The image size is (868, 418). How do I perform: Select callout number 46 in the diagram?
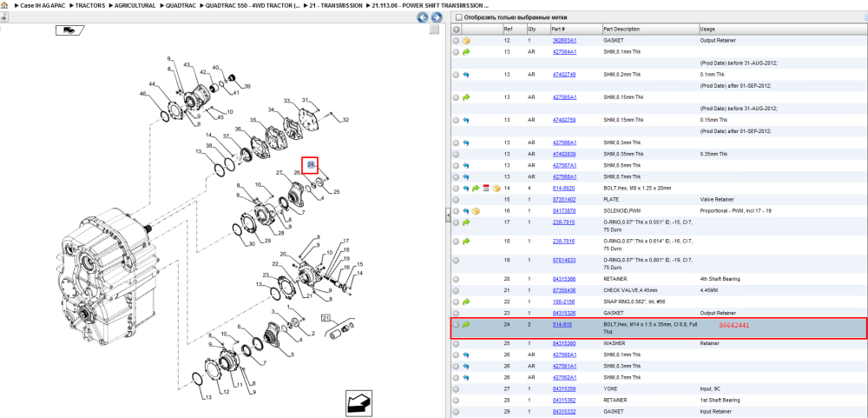[x=142, y=94]
